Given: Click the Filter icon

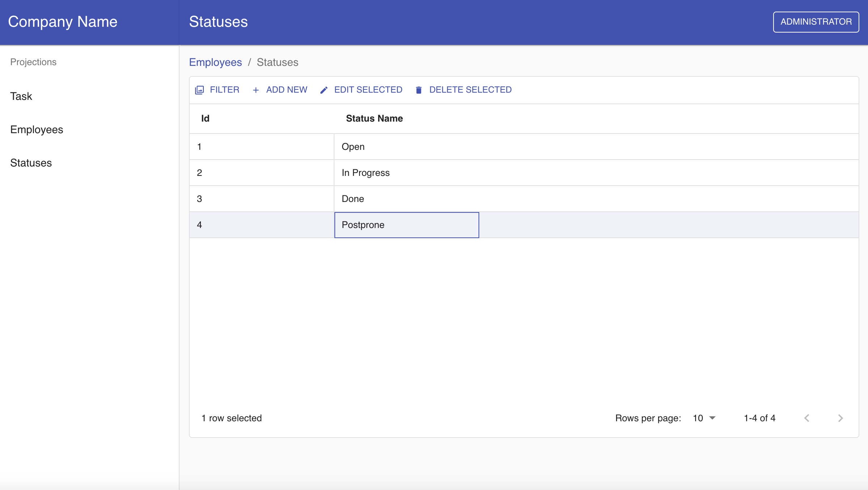Looking at the screenshot, I should (199, 90).
